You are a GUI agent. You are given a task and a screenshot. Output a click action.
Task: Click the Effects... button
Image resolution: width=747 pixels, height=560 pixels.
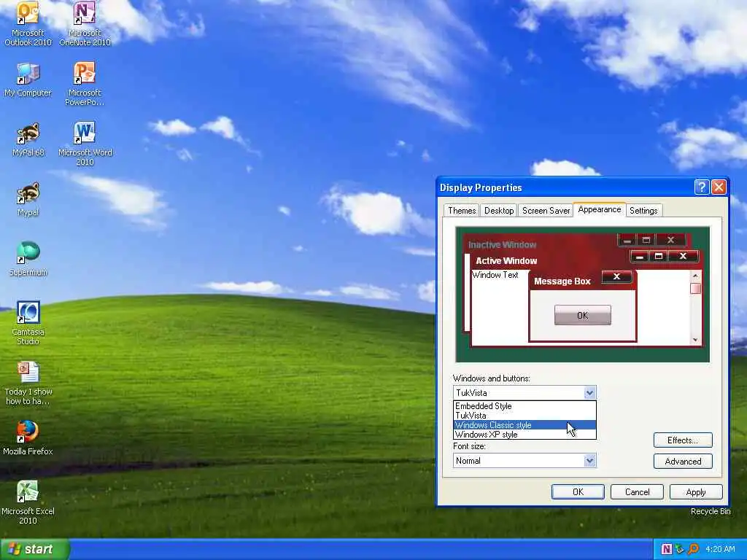click(683, 440)
